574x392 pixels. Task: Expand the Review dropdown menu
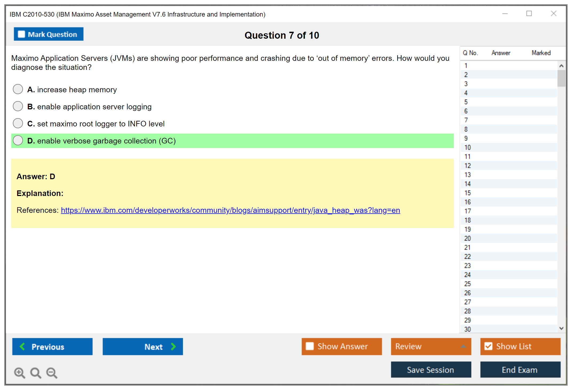[463, 346]
